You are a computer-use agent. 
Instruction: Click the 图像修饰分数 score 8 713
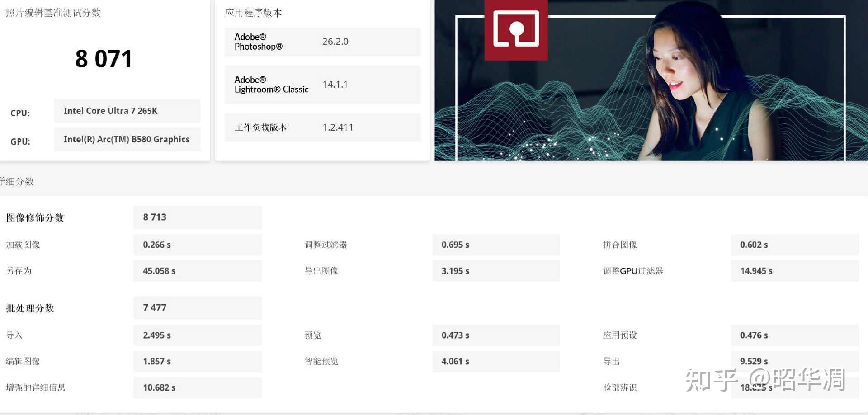click(197, 217)
